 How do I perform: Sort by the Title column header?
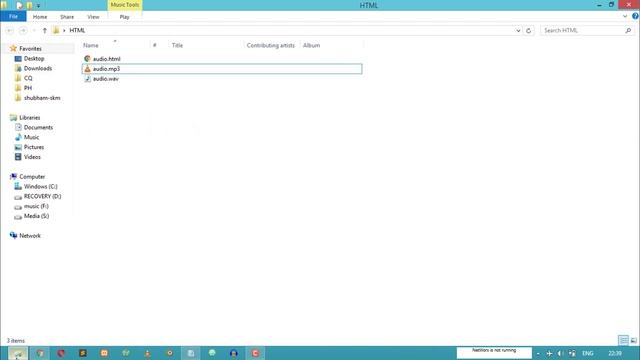click(177, 45)
